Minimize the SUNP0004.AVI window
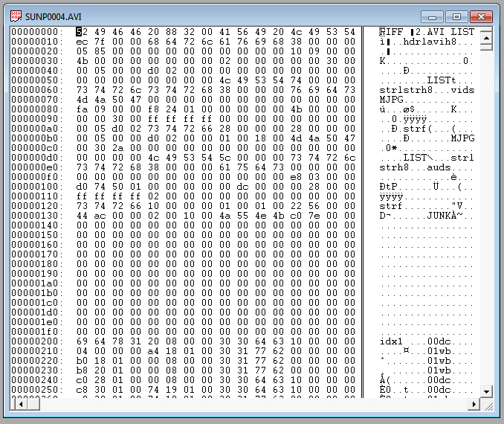The image size is (504, 424). coord(432,16)
